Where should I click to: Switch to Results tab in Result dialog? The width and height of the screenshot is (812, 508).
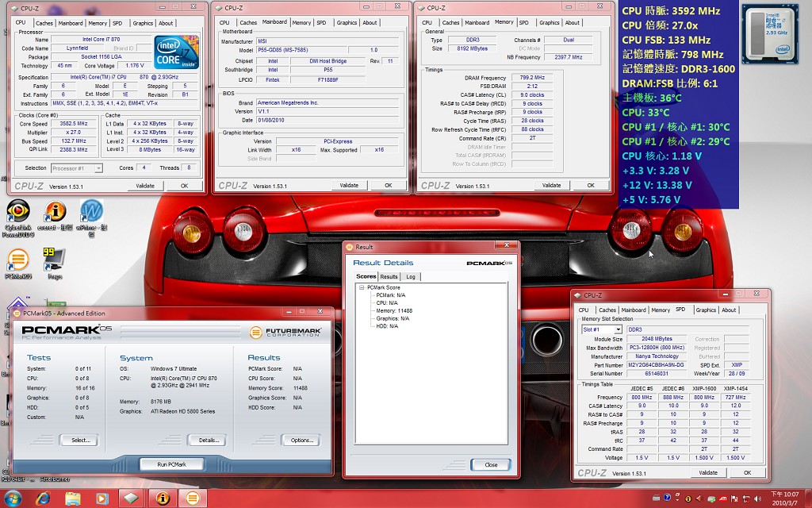pyautogui.click(x=389, y=276)
